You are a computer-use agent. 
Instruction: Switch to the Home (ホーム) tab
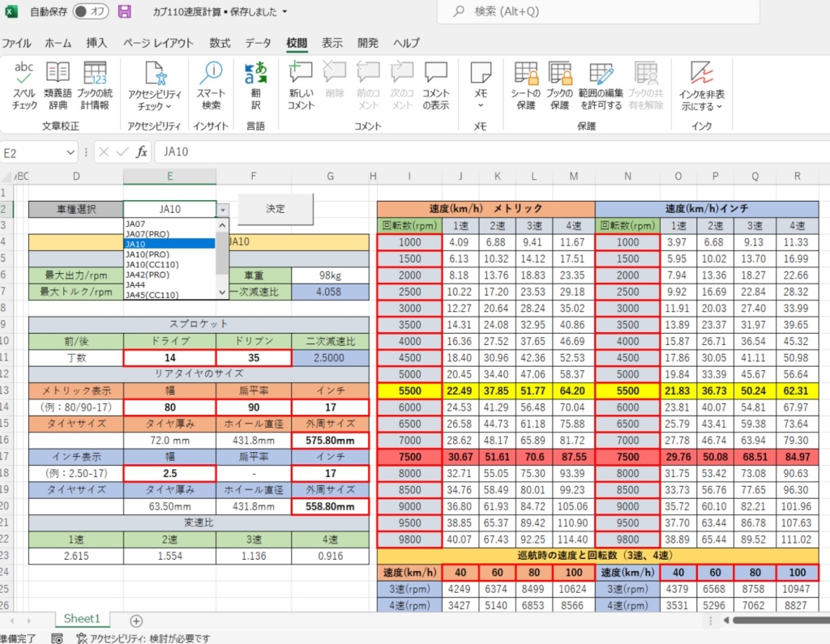[58, 43]
